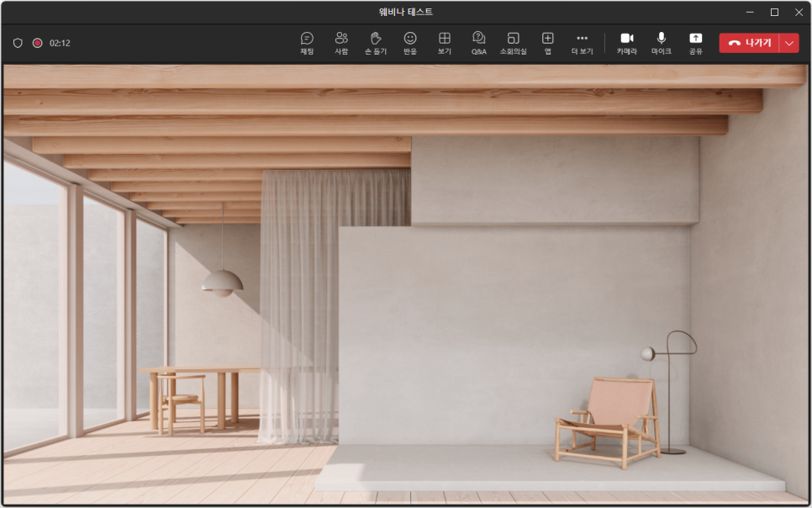This screenshot has height=508, width=812.
Task: Raise your hand with 손 들기
Action: coord(376,43)
